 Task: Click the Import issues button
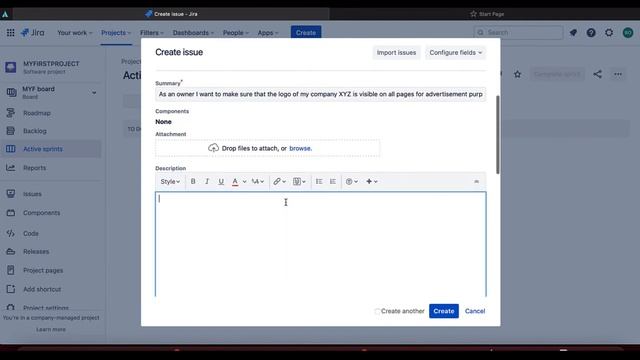pos(396,53)
